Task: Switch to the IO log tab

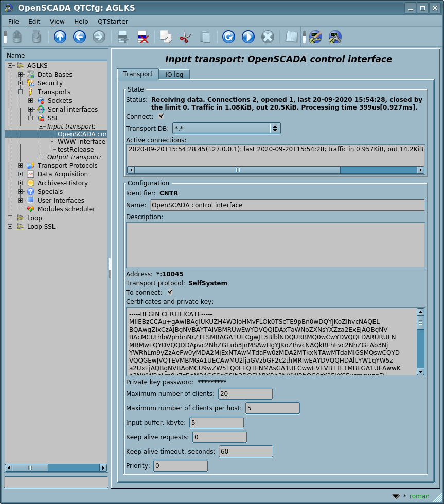Action: (174, 75)
